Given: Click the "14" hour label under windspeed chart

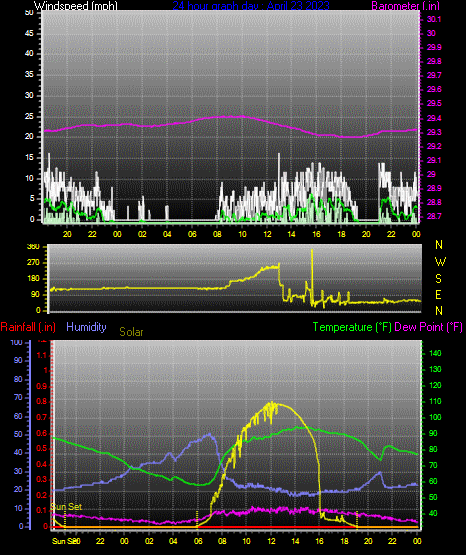Looking at the screenshot, I should 291,234.
